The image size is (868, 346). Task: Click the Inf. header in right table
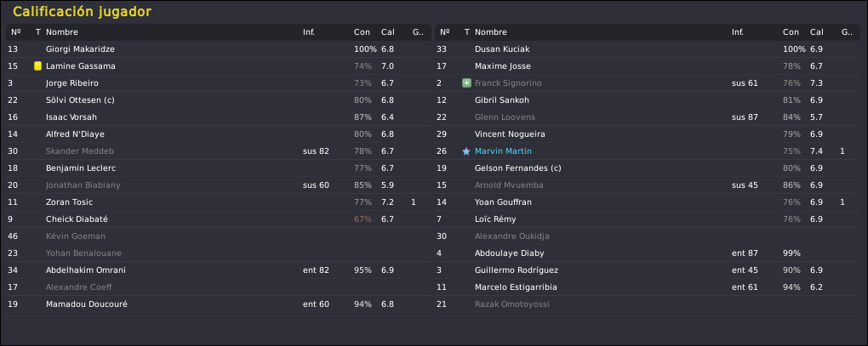tap(737, 32)
